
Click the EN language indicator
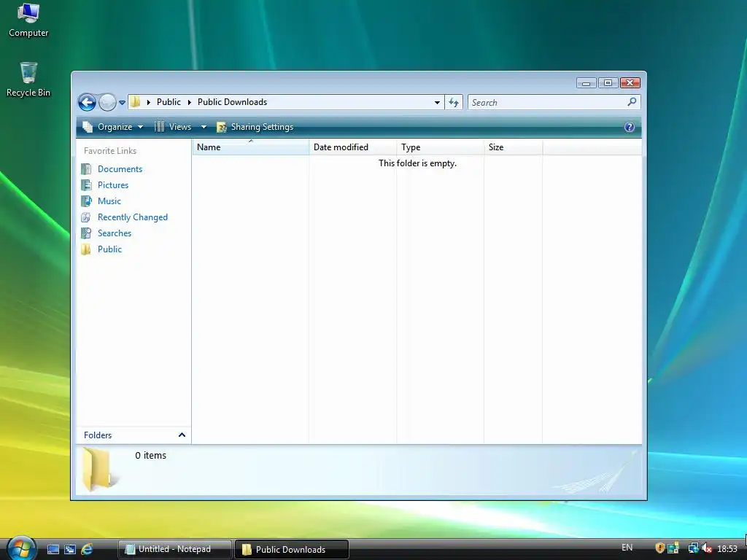coord(627,548)
